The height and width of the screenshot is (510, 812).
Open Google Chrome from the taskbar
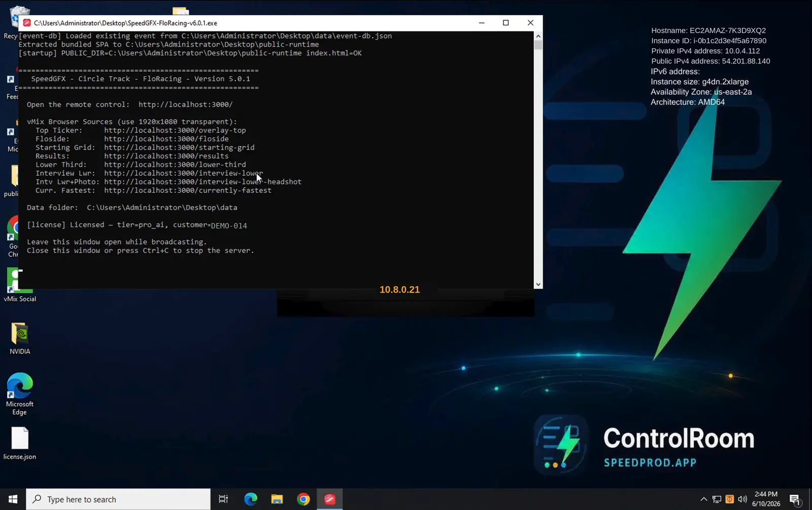(303, 499)
